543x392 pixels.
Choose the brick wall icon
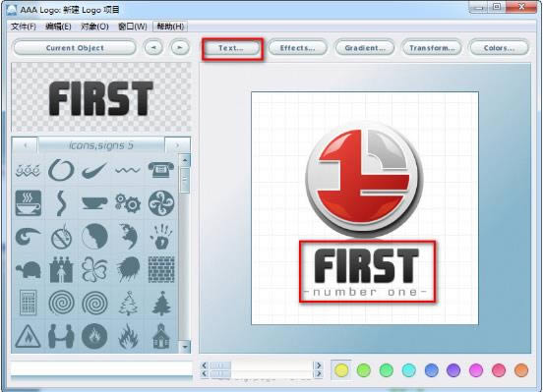[161, 269]
